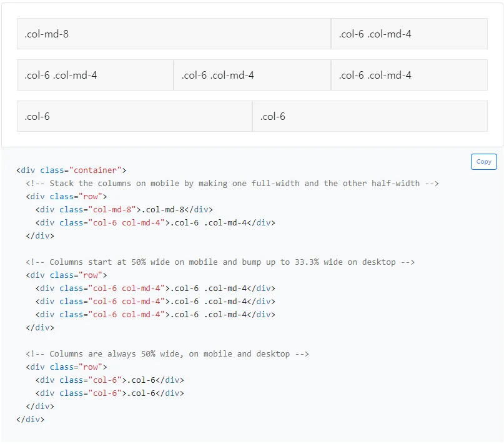
Task: Select the right .col-6 cell in third row
Action: pyautogui.click(x=370, y=117)
